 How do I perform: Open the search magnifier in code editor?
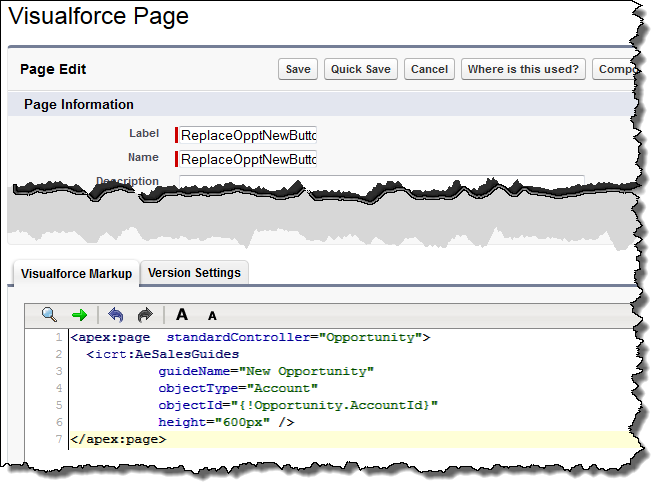pyautogui.click(x=49, y=314)
